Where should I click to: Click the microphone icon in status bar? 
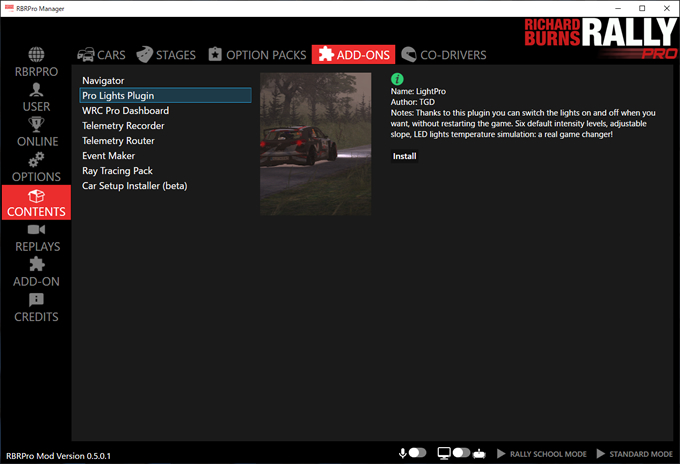[x=402, y=453]
